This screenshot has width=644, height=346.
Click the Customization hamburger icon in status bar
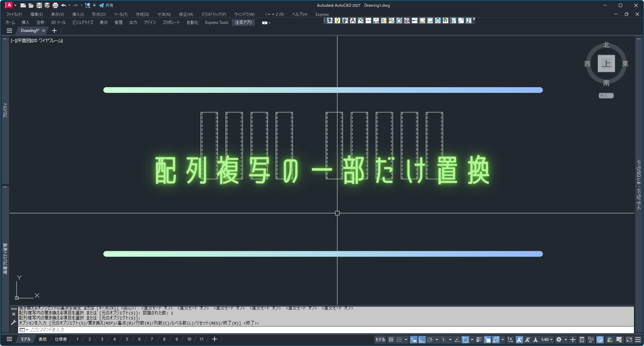click(638, 340)
